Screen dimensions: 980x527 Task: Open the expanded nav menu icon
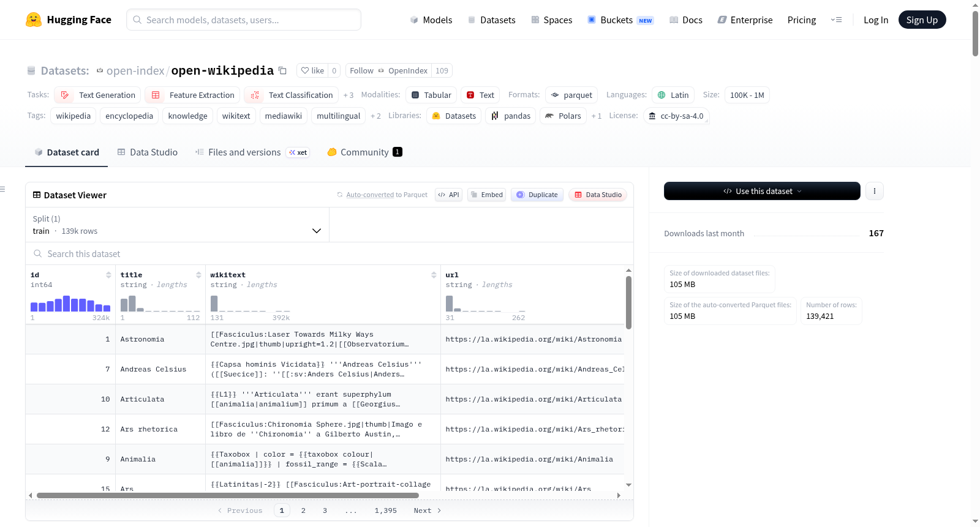(836, 20)
